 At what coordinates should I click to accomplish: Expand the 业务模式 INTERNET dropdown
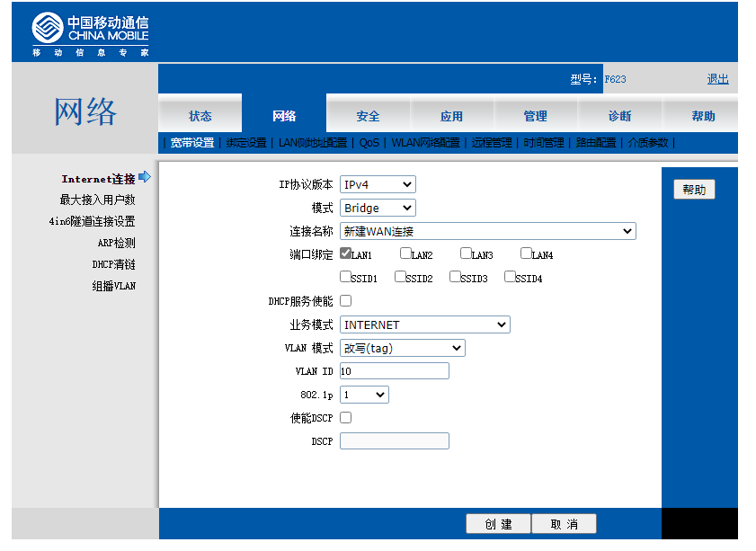pyautogui.click(x=424, y=325)
